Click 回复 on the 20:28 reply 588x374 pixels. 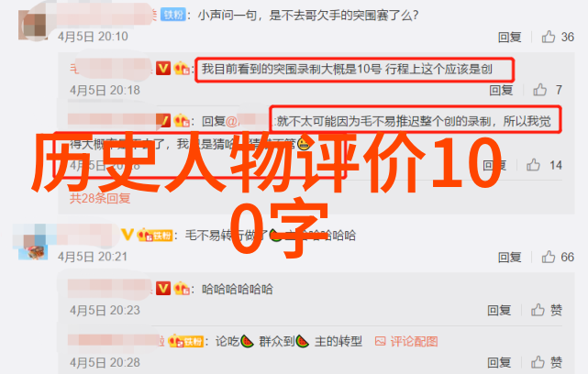[x=499, y=362]
